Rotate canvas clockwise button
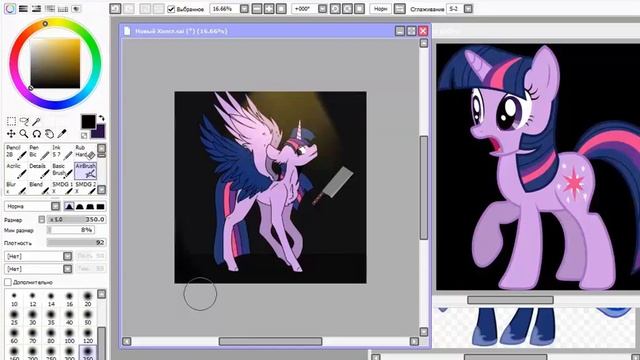 click(x=347, y=9)
